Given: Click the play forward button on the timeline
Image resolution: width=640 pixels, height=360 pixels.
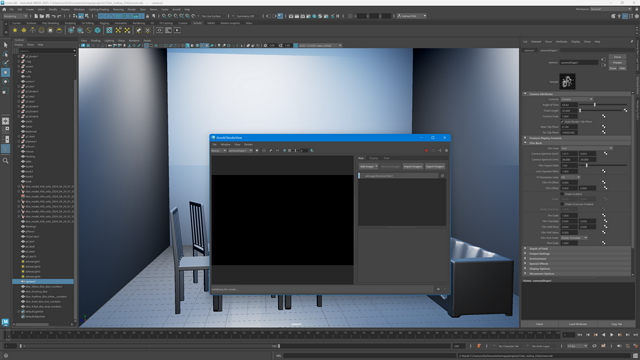Looking at the screenshot, I should [611, 335].
